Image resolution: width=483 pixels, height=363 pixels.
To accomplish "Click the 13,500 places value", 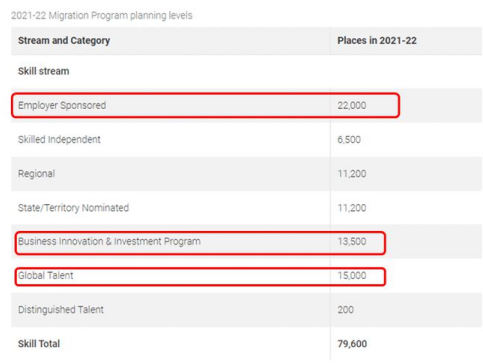I will pyautogui.click(x=352, y=241).
